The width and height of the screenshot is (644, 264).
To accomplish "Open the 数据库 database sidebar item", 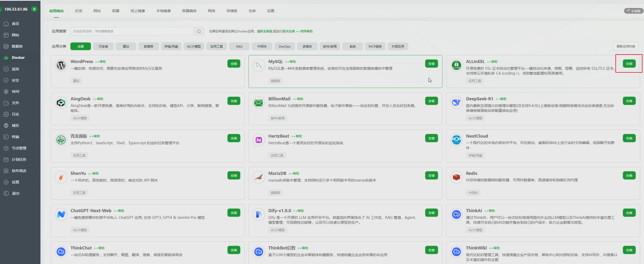I will point(17,46).
